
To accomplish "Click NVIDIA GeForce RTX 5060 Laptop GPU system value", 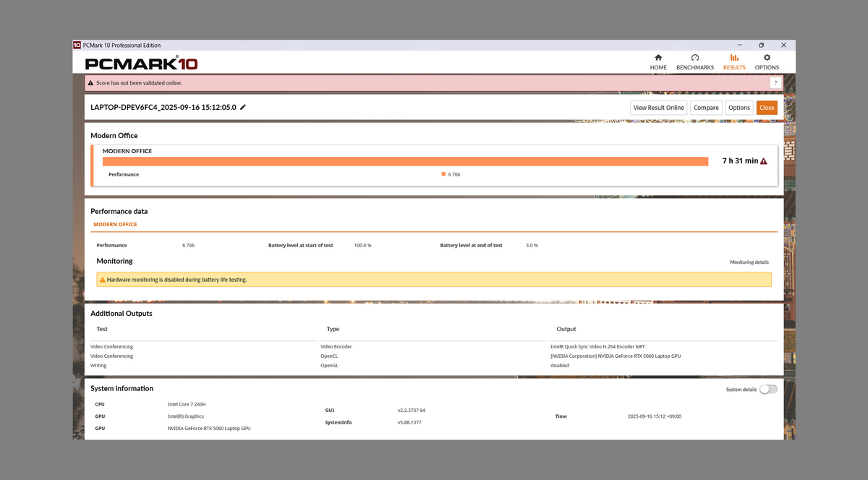I will (x=209, y=429).
